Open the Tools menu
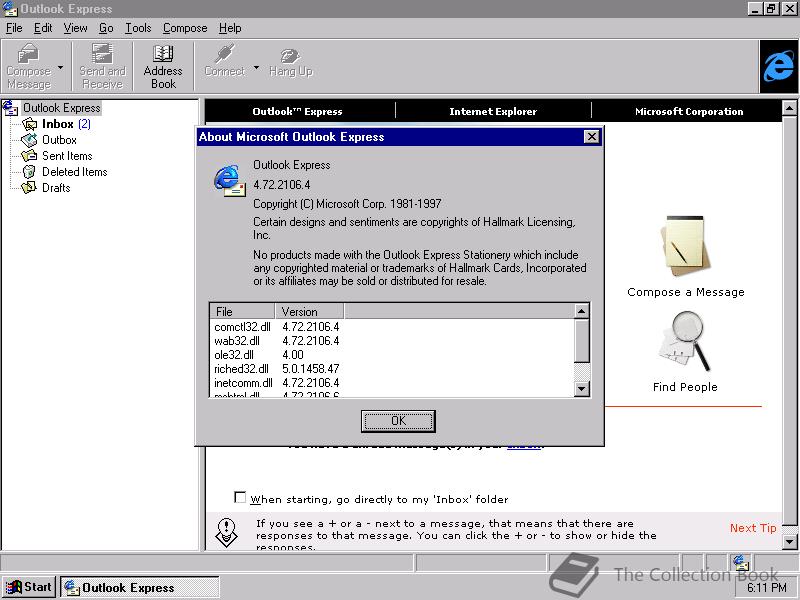 (138, 28)
